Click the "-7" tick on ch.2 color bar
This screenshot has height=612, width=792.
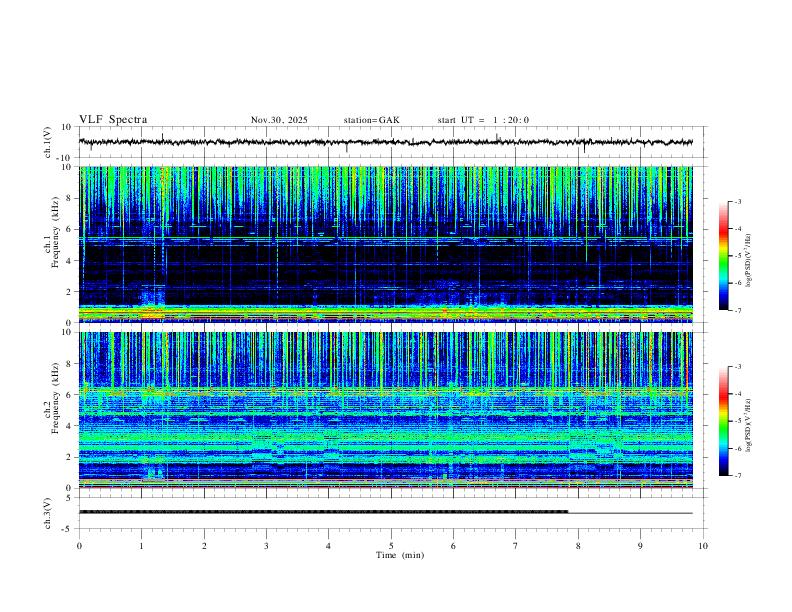tap(738, 476)
